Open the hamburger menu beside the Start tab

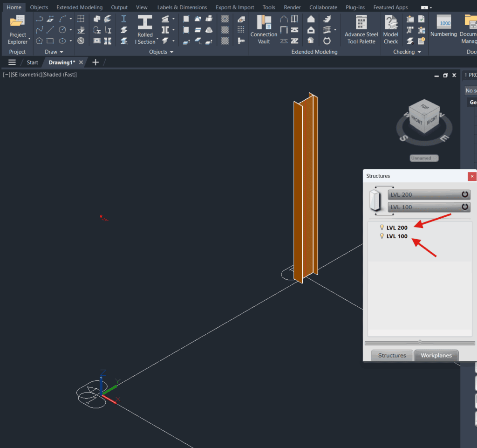pyautogui.click(x=12, y=62)
